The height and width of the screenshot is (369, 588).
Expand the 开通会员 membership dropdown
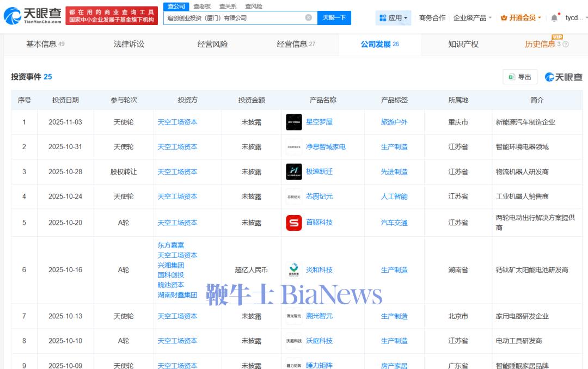coord(520,18)
